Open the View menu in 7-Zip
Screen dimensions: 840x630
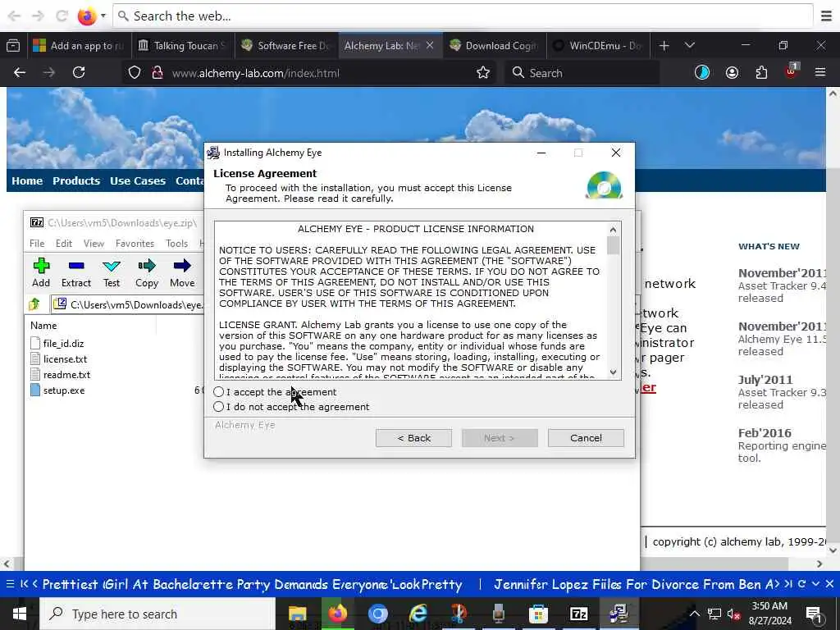coord(94,243)
